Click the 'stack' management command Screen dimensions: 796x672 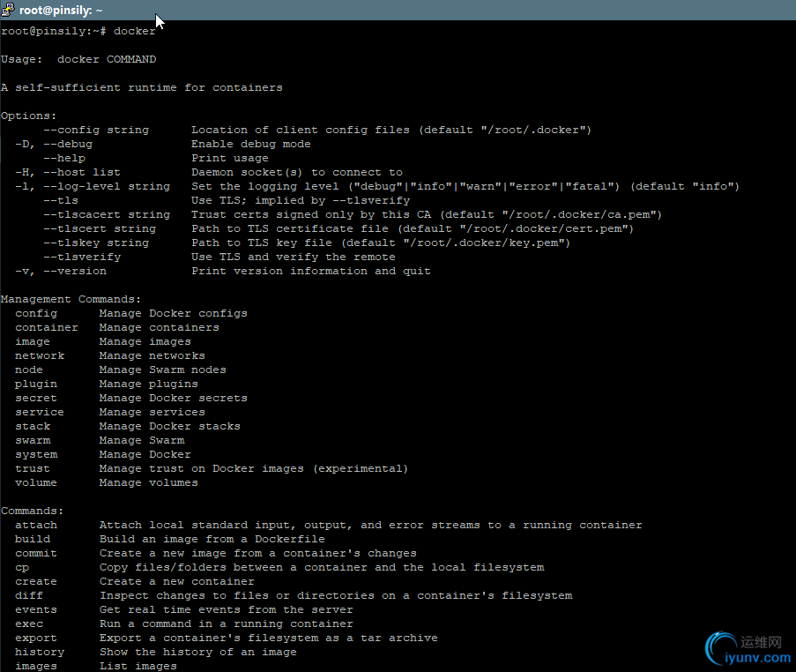click(33, 427)
